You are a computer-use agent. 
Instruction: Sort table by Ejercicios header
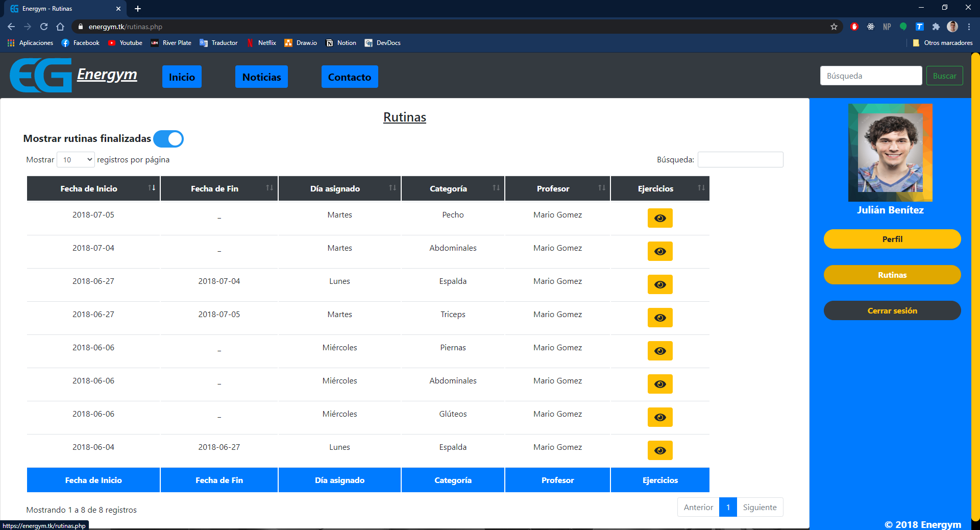[660, 188]
